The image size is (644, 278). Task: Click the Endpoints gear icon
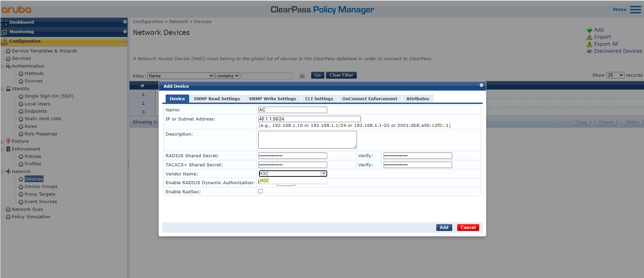[21, 111]
